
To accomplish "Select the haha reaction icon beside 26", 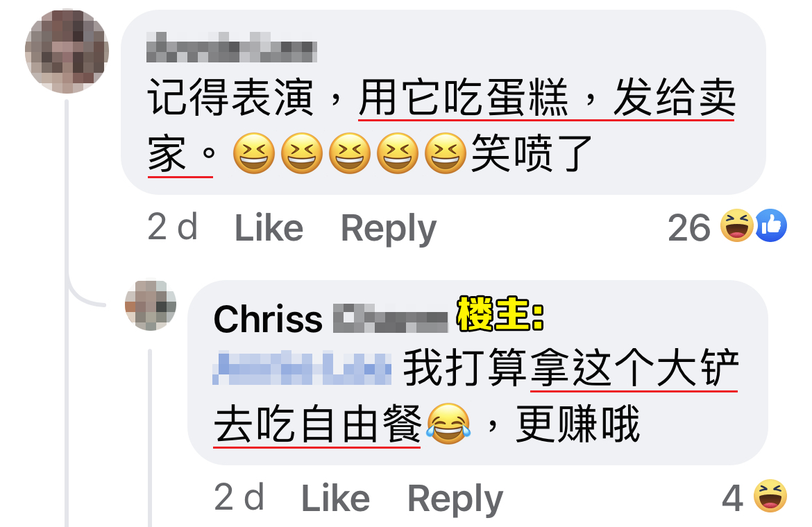I will click(x=737, y=225).
